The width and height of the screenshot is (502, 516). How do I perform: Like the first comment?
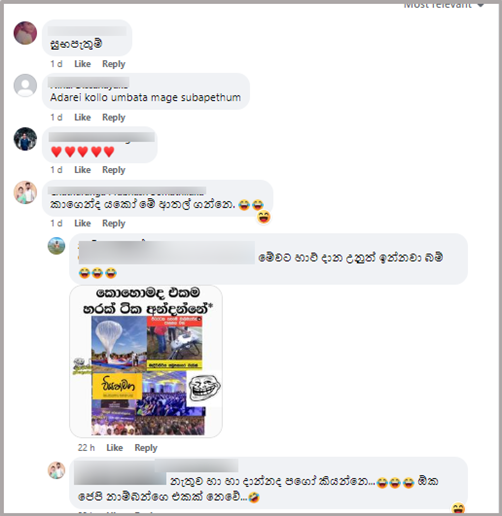tap(82, 64)
